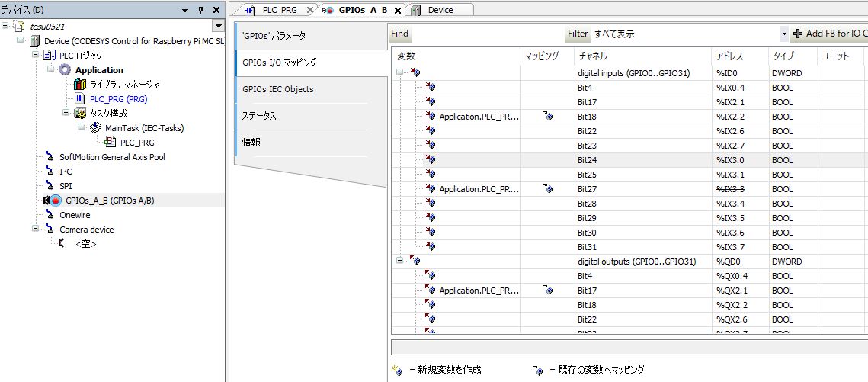Click the I²C device icon
Screen dimensions: 868x382
tap(50, 171)
